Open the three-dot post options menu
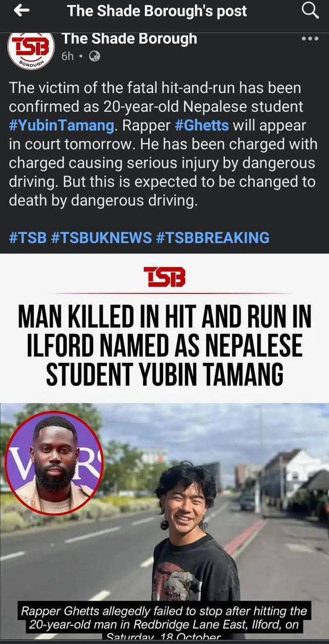 (x=309, y=39)
